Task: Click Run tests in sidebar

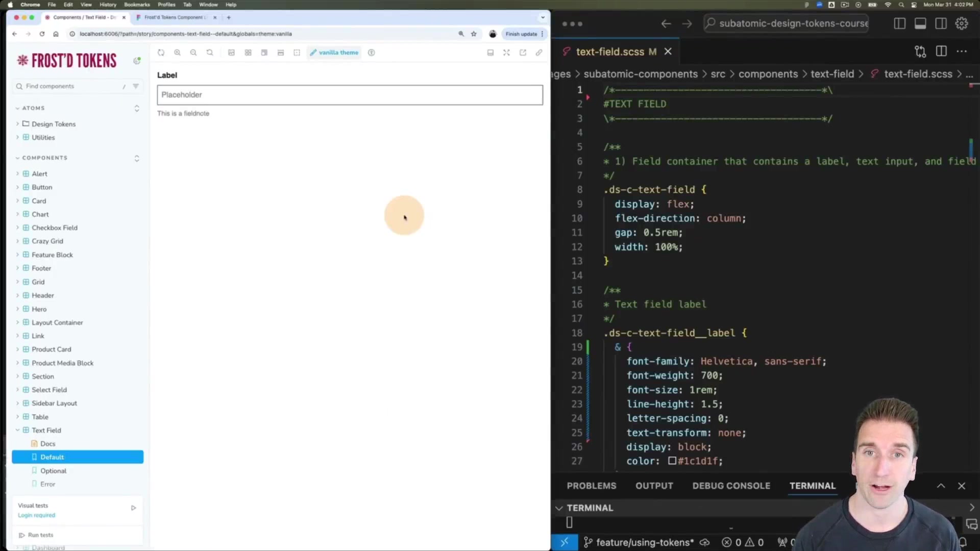Action: (x=36, y=535)
